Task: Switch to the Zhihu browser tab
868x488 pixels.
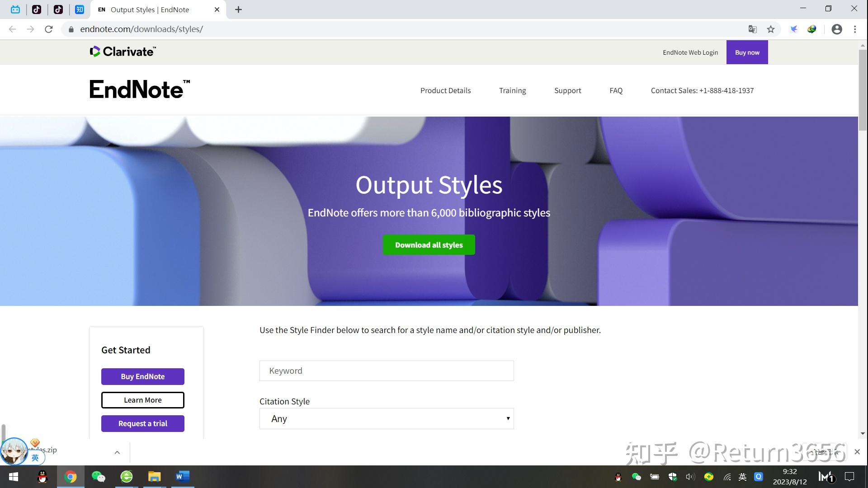Action: [x=80, y=9]
